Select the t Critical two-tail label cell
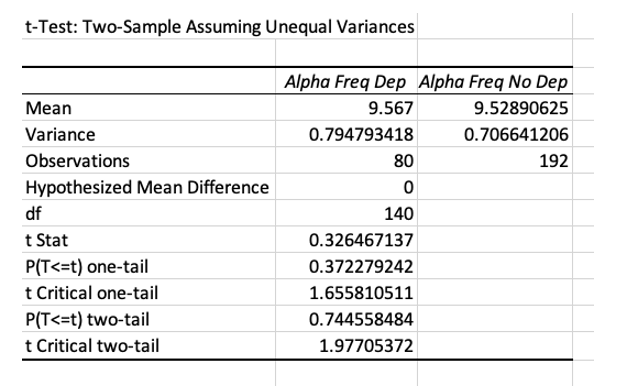Viewport: 619px width, 386px height. [149, 346]
